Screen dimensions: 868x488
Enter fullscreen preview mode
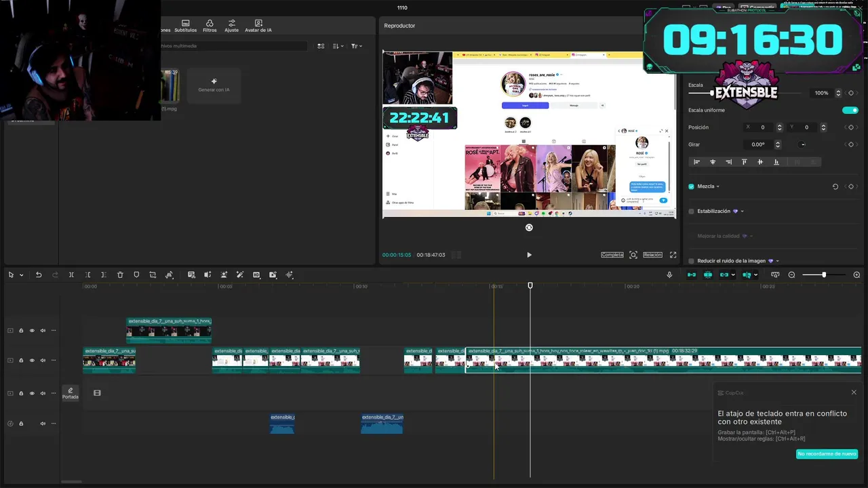coord(673,255)
